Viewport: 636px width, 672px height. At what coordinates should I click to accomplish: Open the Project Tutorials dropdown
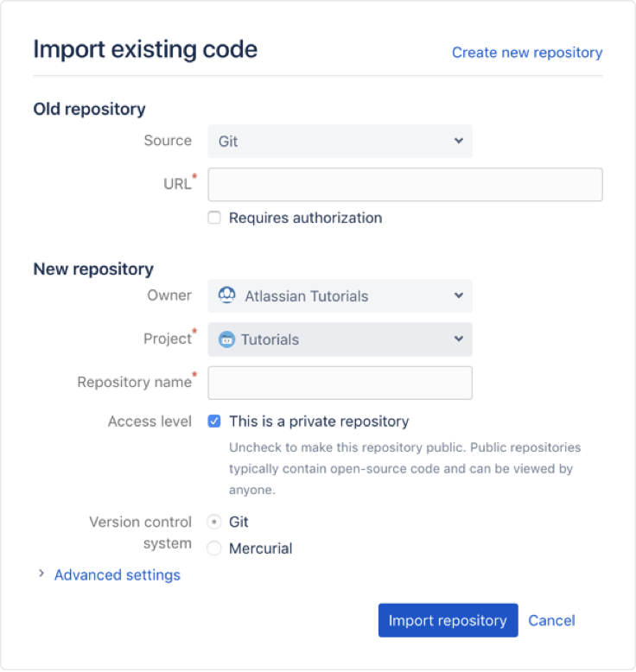click(x=340, y=339)
